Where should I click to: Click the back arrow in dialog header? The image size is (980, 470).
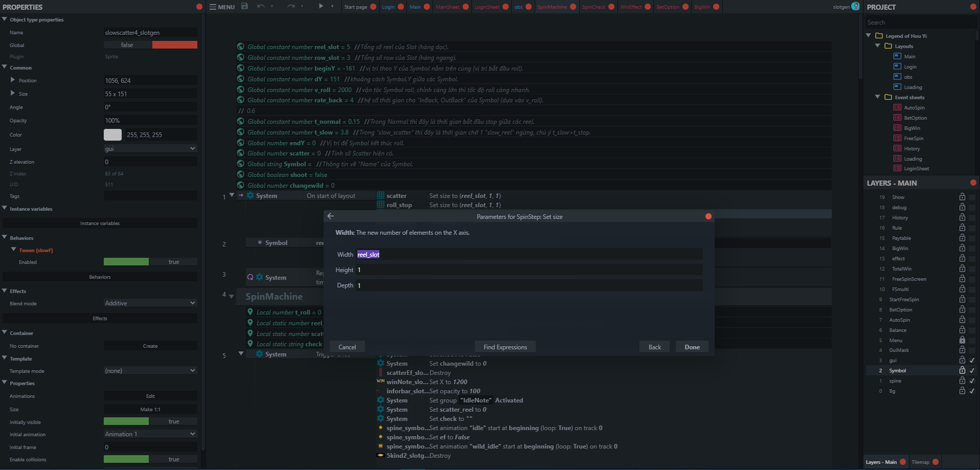(x=331, y=216)
